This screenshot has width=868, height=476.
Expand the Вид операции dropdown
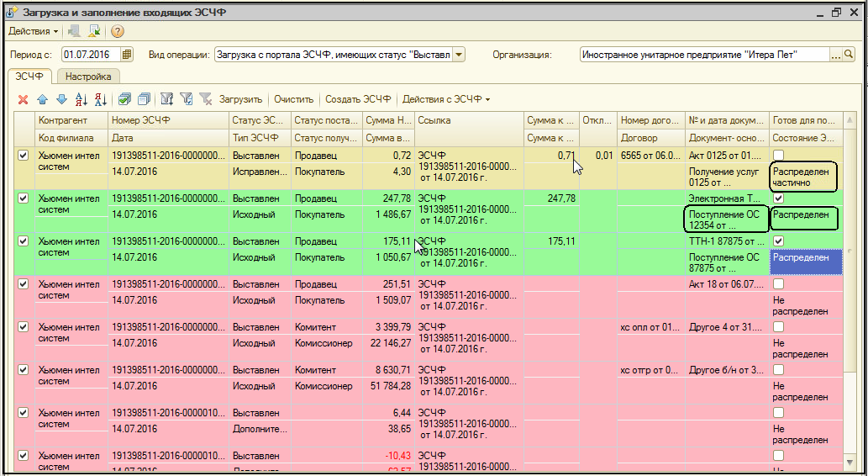(459, 55)
